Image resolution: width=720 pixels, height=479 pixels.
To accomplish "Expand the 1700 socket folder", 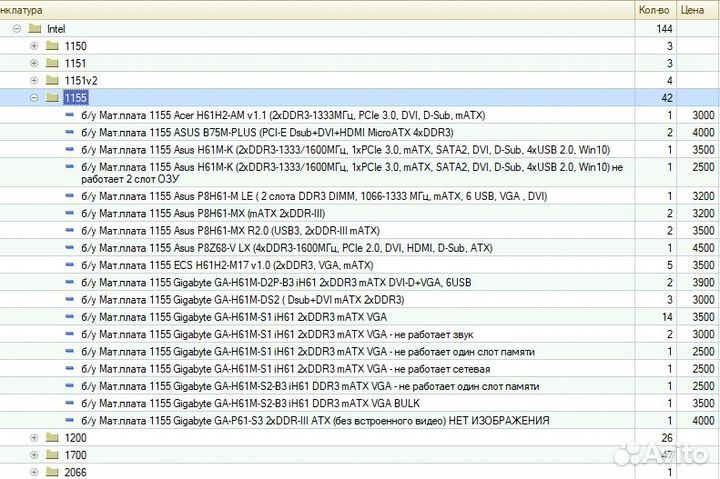I will click(34, 455).
